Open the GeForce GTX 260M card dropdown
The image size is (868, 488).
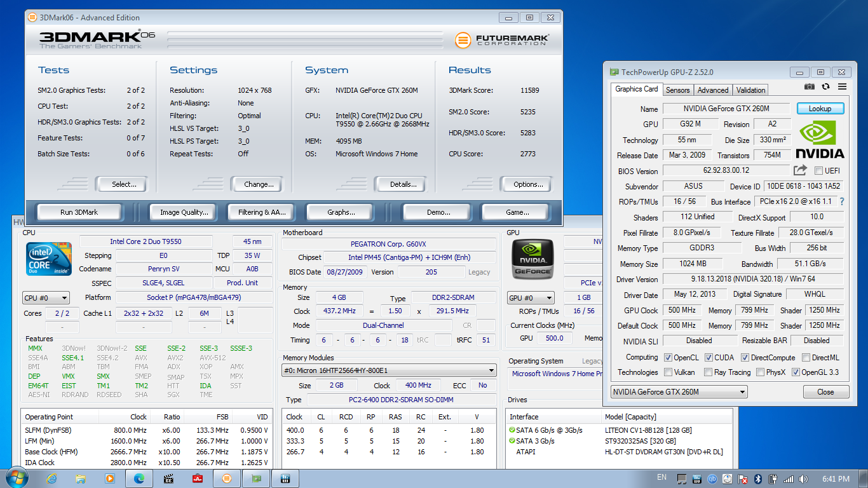679,392
